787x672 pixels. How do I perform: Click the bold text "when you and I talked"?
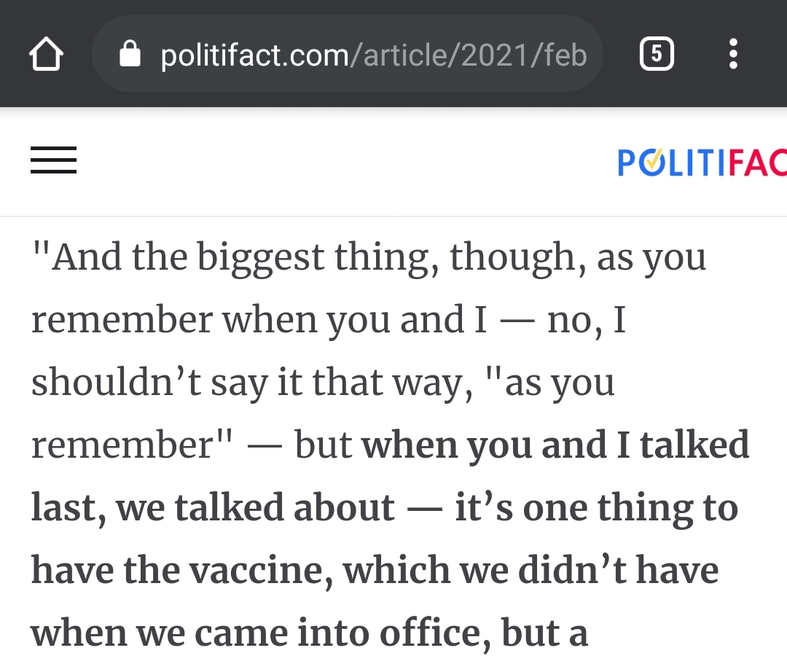(555, 445)
